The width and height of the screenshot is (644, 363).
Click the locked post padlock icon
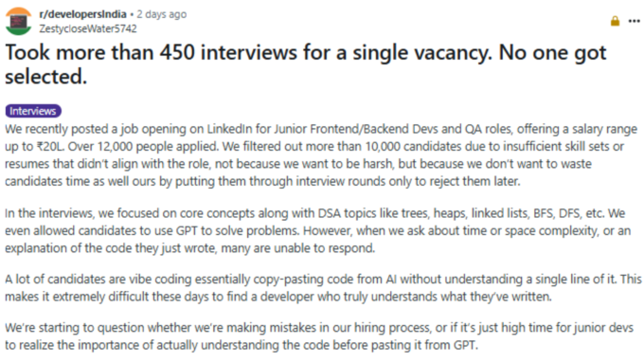(615, 21)
